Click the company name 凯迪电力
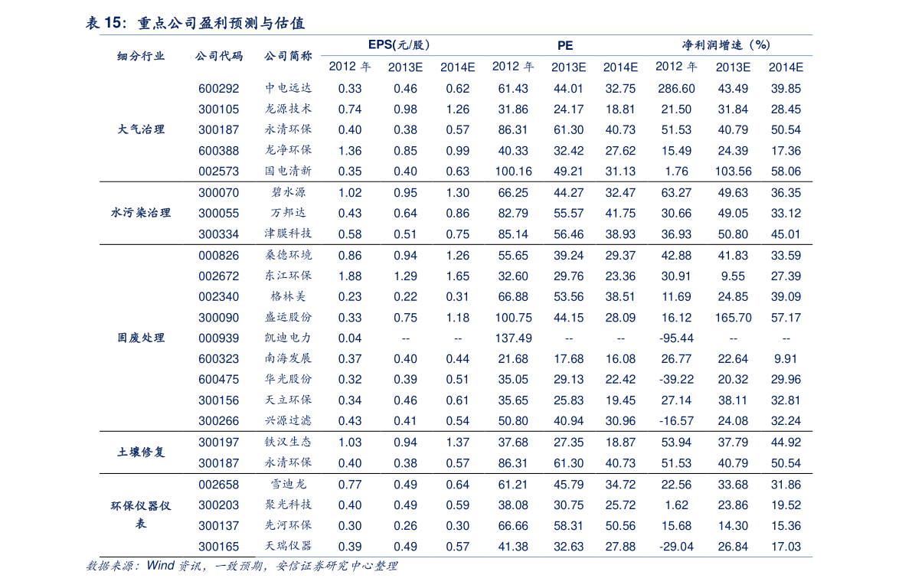This screenshot has width=912, height=588. (x=288, y=338)
